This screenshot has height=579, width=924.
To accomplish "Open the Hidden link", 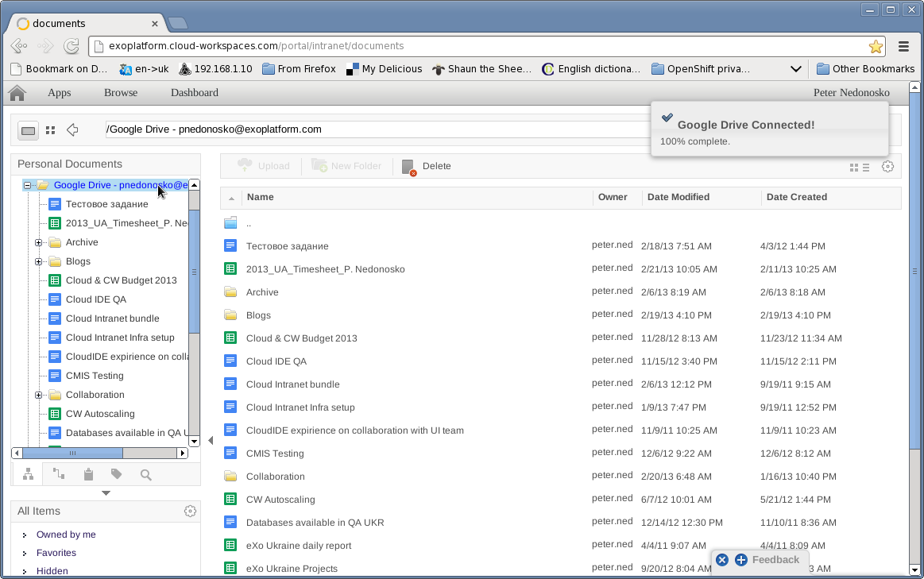I will point(52,571).
